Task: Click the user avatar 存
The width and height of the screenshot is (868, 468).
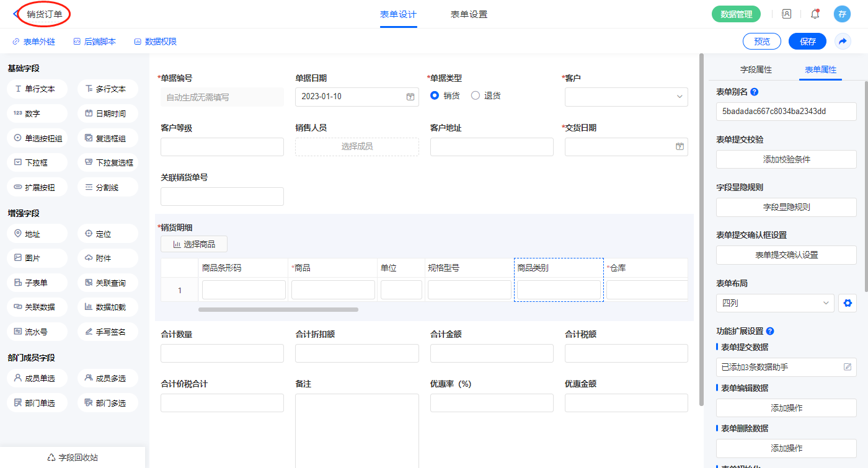Action: click(841, 14)
